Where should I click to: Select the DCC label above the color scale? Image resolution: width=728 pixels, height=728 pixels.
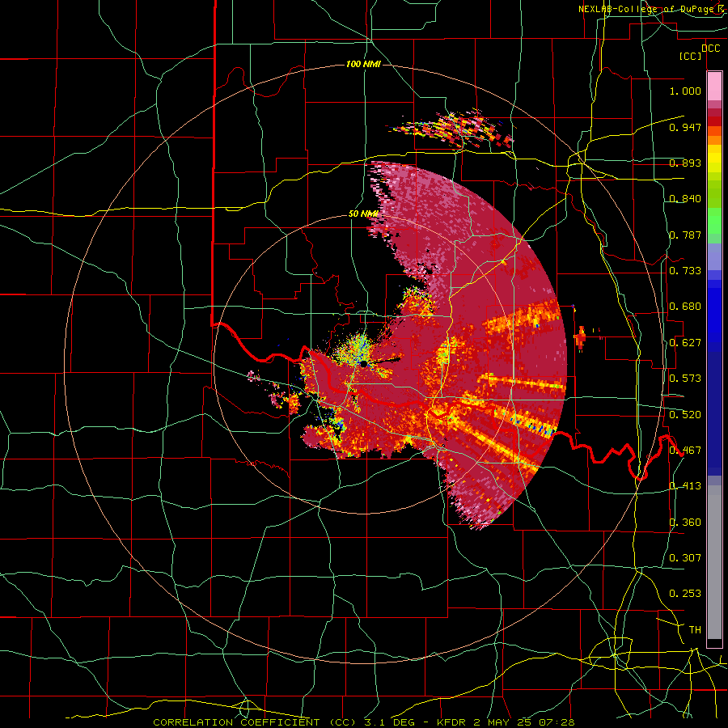click(710, 49)
